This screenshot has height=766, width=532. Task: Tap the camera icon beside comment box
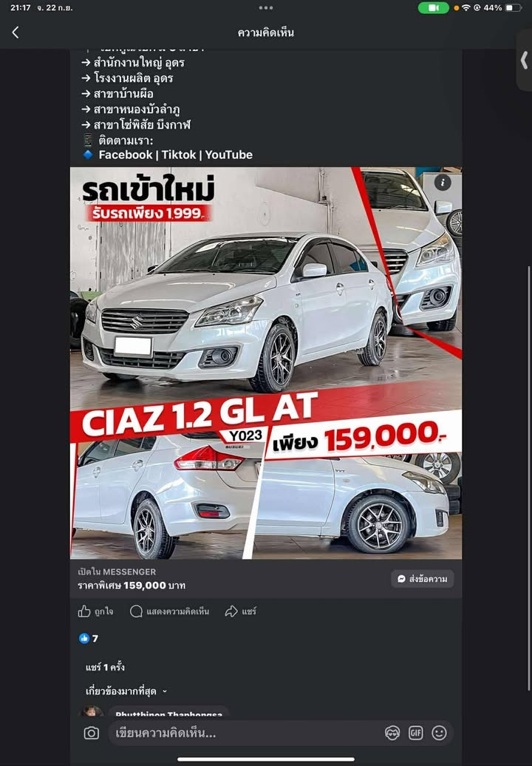point(92,733)
